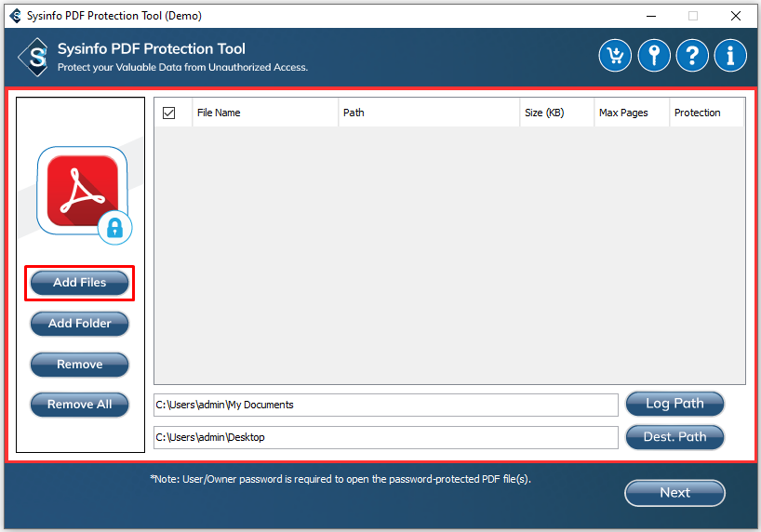
Task: Open the Log Path browser
Action: tap(674, 404)
